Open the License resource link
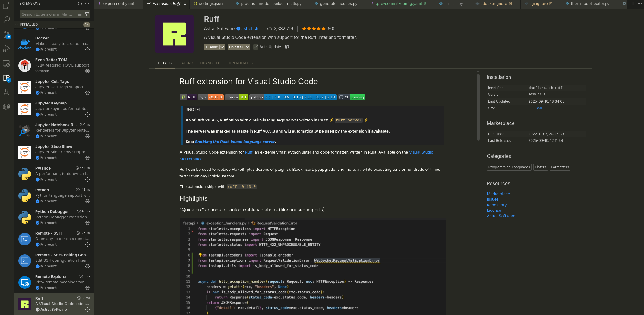The image size is (644, 315). coord(494,211)
